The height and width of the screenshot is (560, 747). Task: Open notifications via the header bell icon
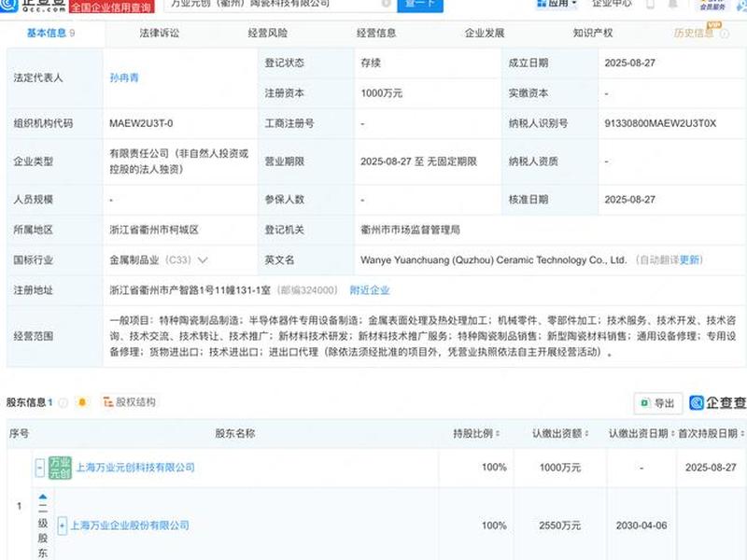tap(672, 5)
